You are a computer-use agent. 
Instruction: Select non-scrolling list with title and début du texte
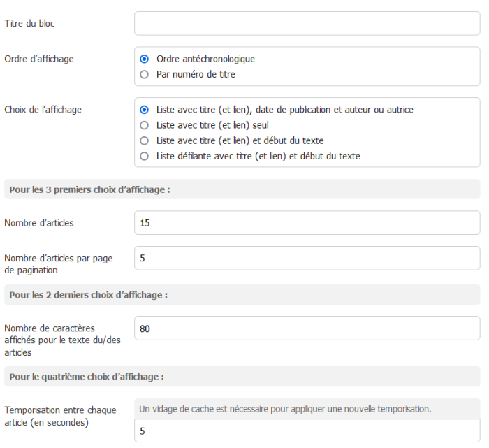point(145,140)
